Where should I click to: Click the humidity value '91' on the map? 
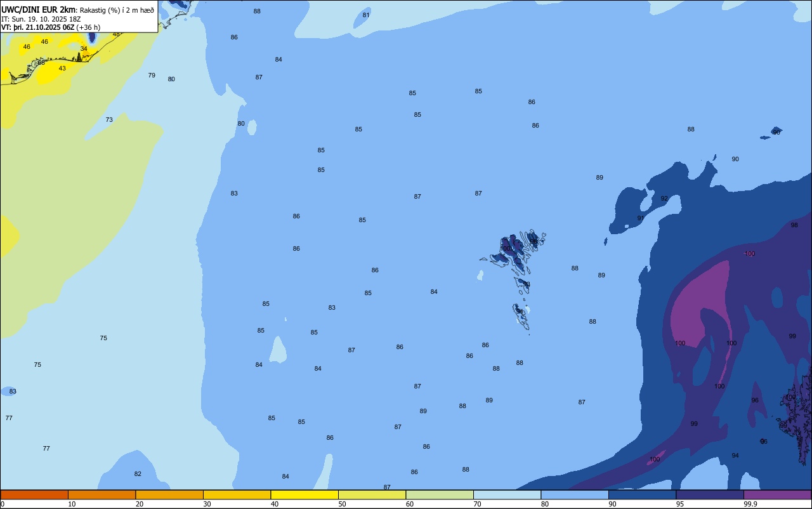[641, 218]
